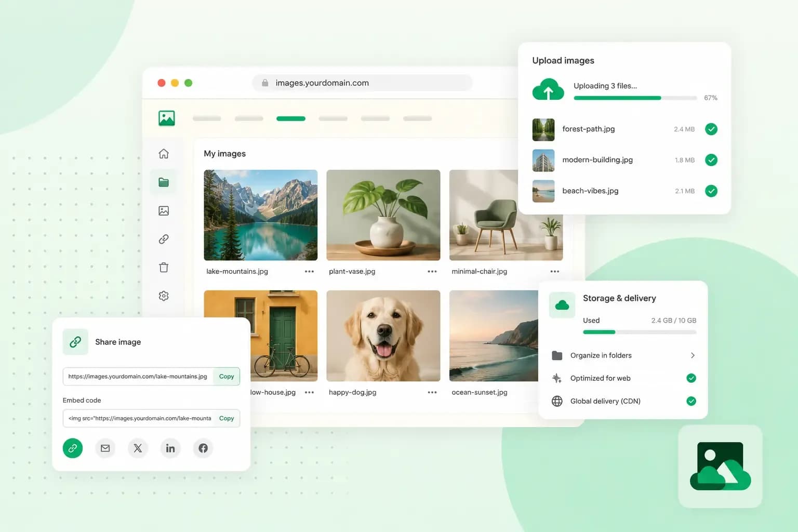The width and height of the screenshot is (798, 532).
Task: Open the plant-vase thumbnail
Action: 383,215
